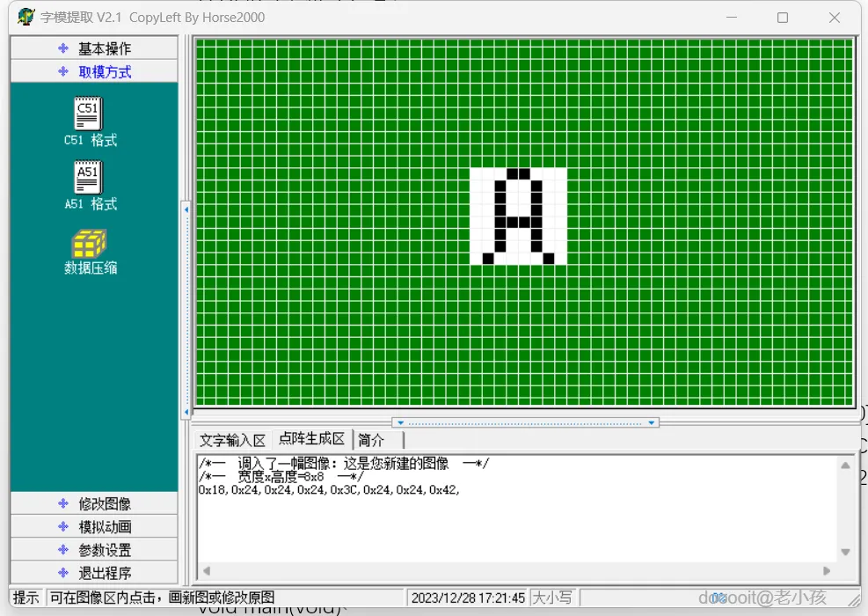Click the 数据压缩 cube icon

[89, 243]
